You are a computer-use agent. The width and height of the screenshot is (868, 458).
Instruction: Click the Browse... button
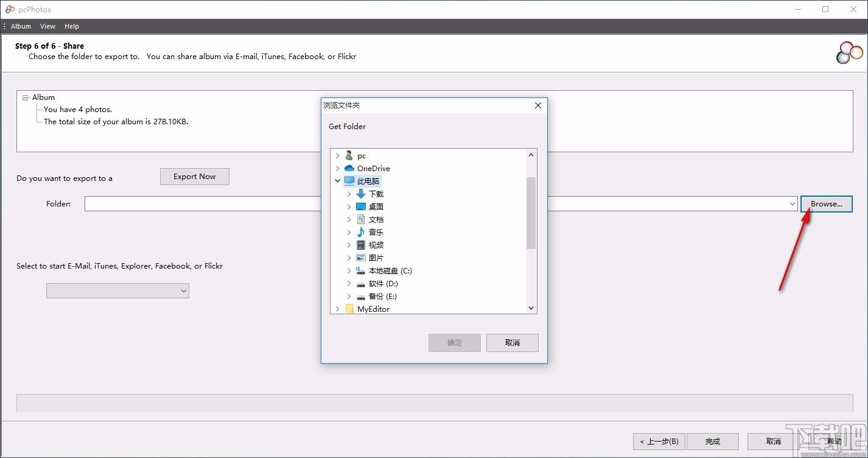pos(827,204)
